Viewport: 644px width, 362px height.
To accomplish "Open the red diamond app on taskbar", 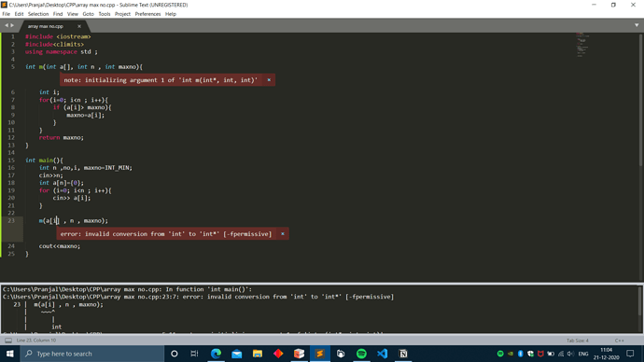I will click(278, 354).
